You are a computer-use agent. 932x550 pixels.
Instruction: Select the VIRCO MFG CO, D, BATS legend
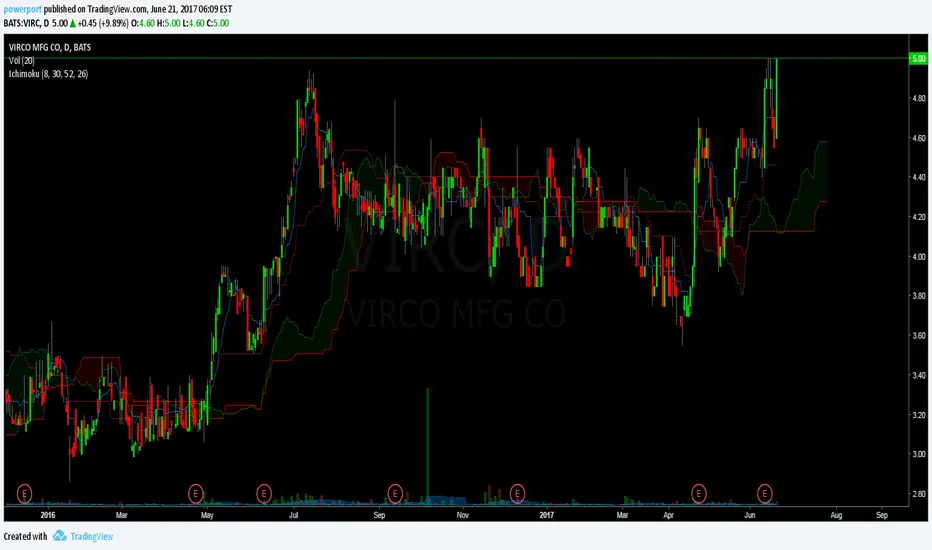(x=50, y=48)
